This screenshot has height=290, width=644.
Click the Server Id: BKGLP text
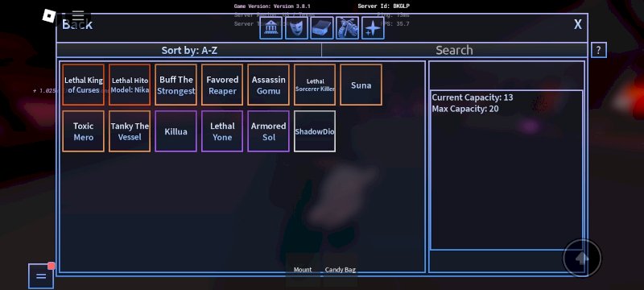coord(384,6)
